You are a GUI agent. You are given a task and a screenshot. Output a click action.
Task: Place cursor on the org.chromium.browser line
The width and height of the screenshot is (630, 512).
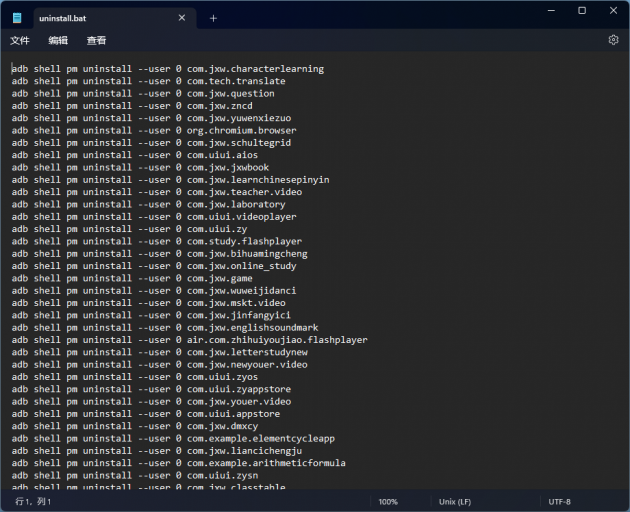pos(240,130)
